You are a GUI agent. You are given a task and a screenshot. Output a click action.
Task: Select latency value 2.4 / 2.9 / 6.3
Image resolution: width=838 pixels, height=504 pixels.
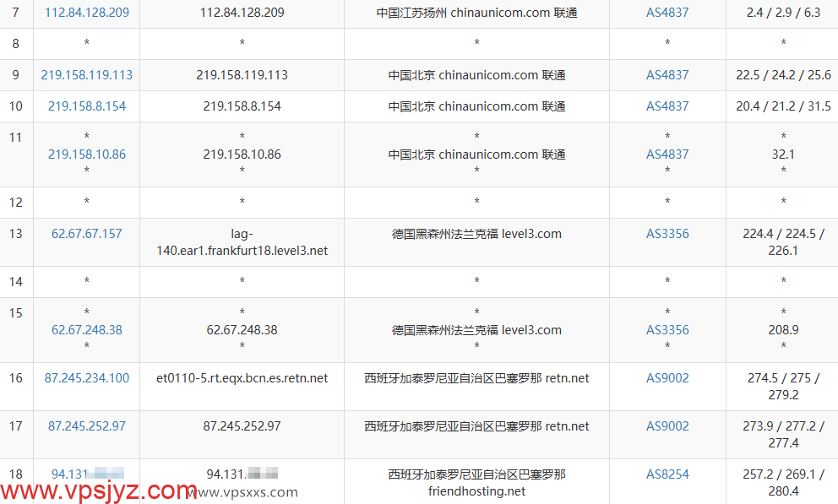pos(783,13)
